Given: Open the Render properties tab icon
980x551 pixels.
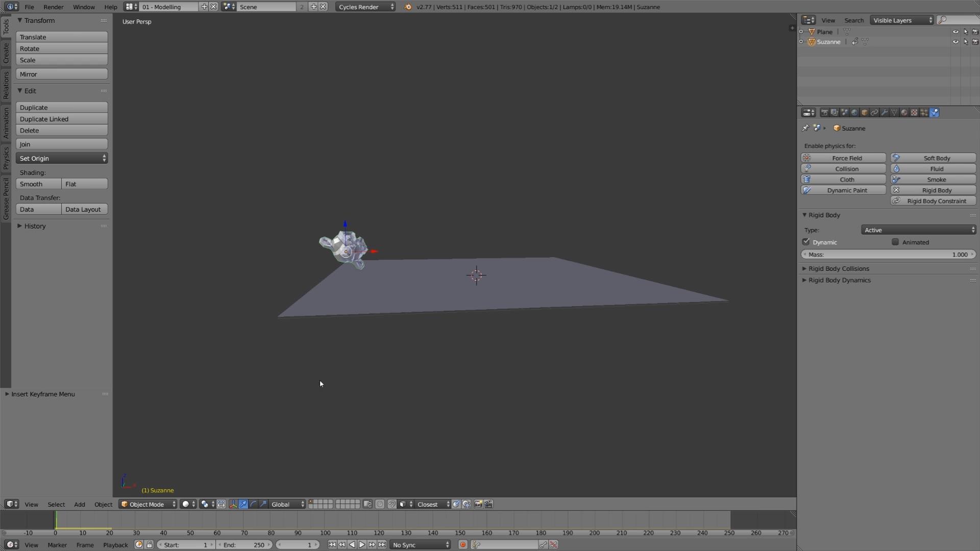Looking at the screenshot, I should click(824, 113).
